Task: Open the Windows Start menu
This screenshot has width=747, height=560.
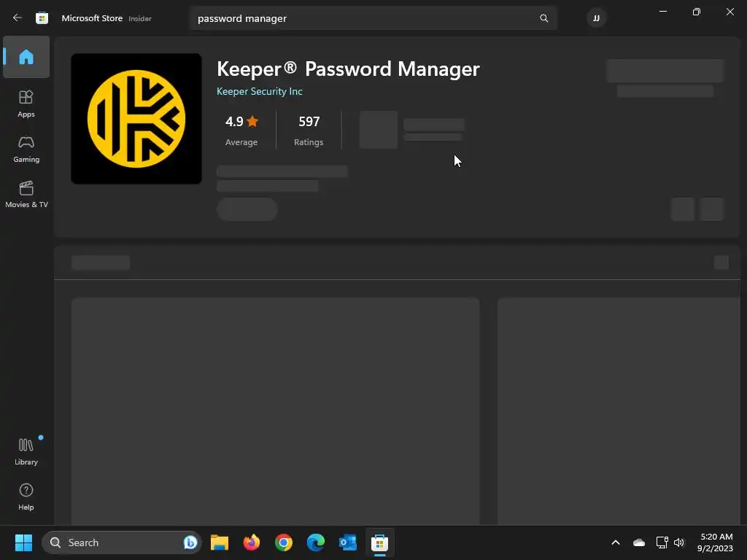Action: coord(23,542)
